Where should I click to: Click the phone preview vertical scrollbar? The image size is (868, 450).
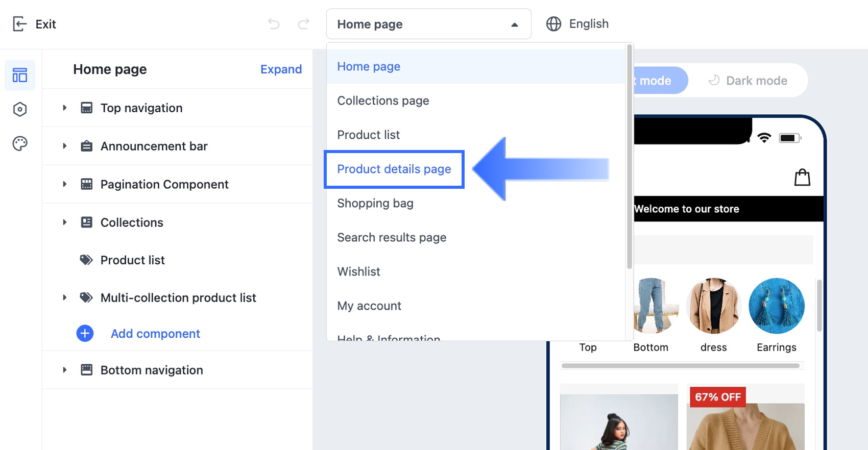819,305
